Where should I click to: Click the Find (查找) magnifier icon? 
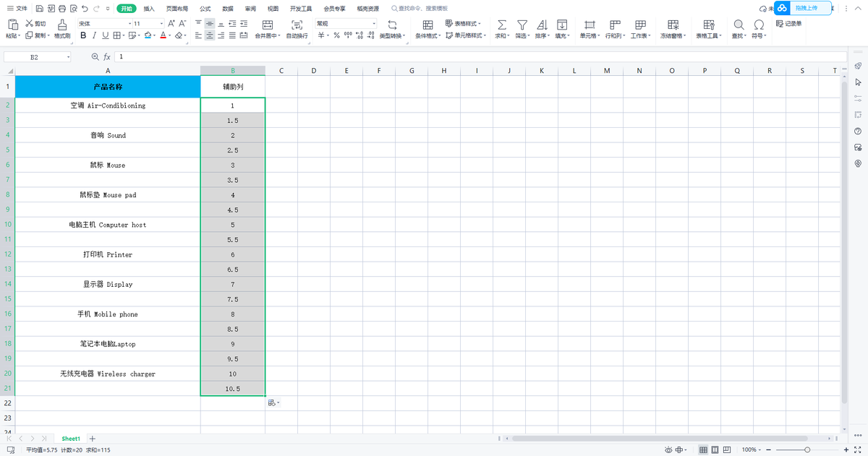[x=739, y=25]
